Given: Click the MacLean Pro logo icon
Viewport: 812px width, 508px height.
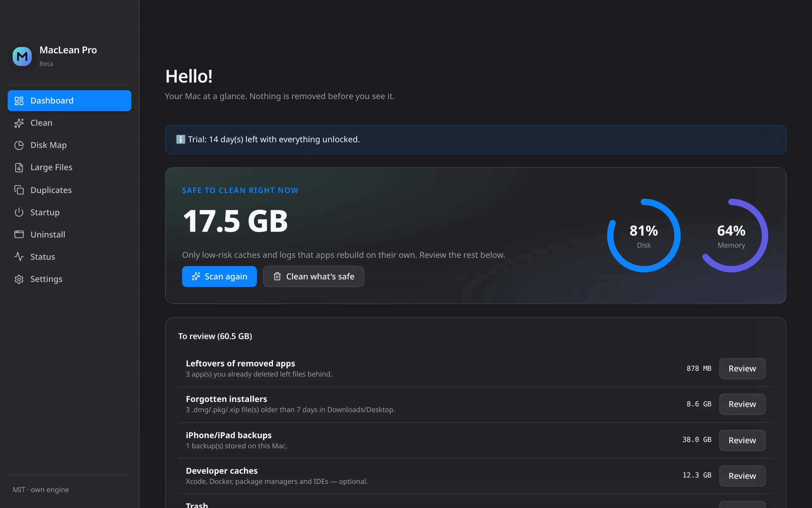Looking at the screenshot, I should tap(22, 56).
